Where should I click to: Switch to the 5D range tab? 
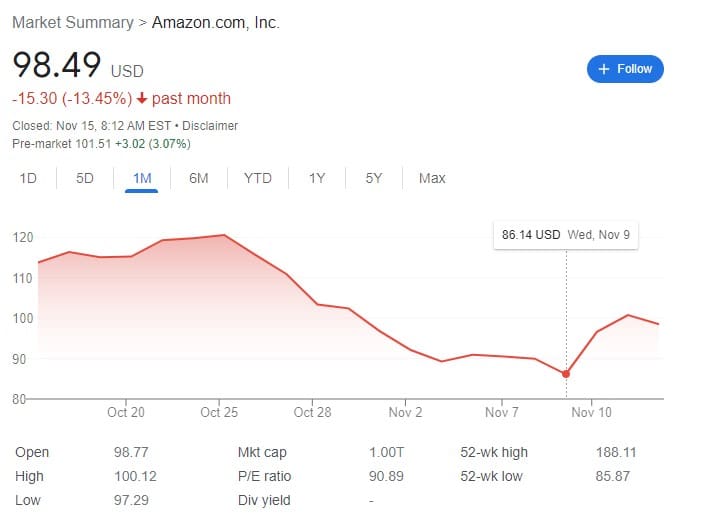(85, 178)
